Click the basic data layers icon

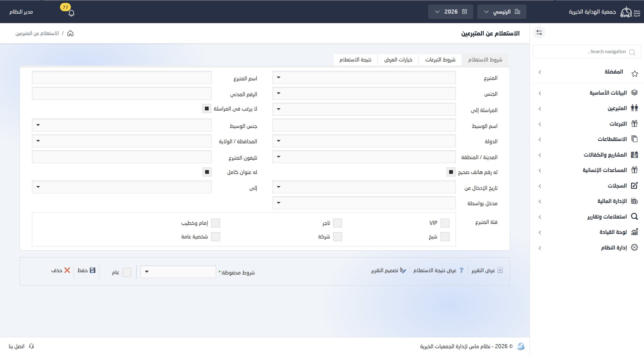tap(634, 93)
